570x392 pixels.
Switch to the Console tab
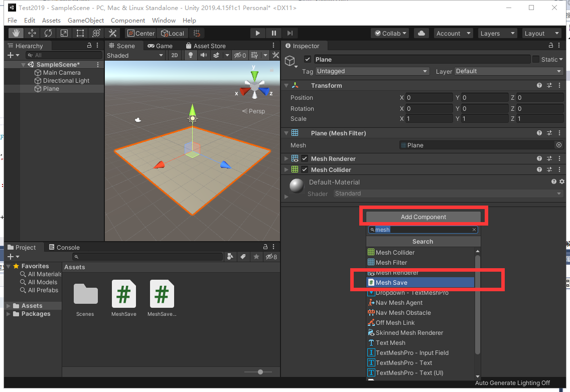[x=64, y=248]
